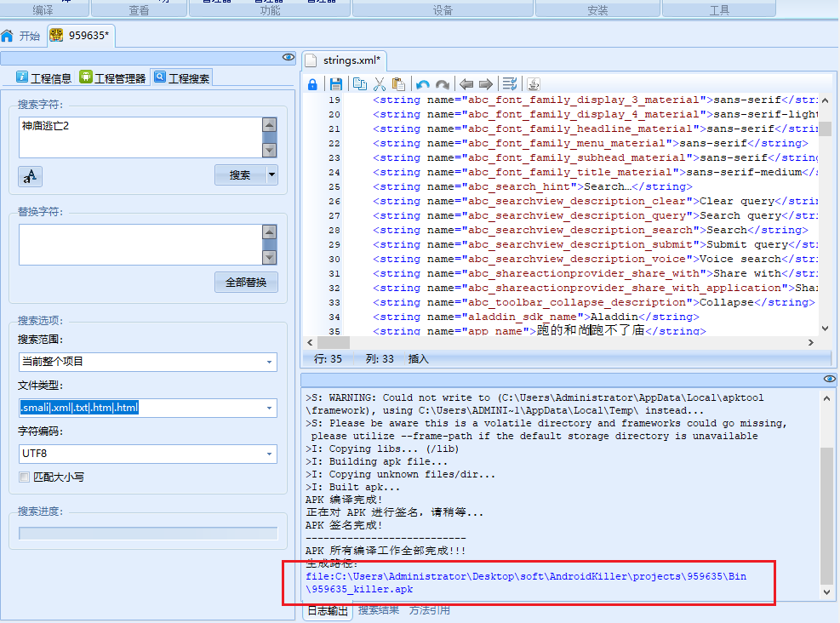Click editor scrollbar up arrow
This screenshot has height=623, width=840.
coord(825,100)
